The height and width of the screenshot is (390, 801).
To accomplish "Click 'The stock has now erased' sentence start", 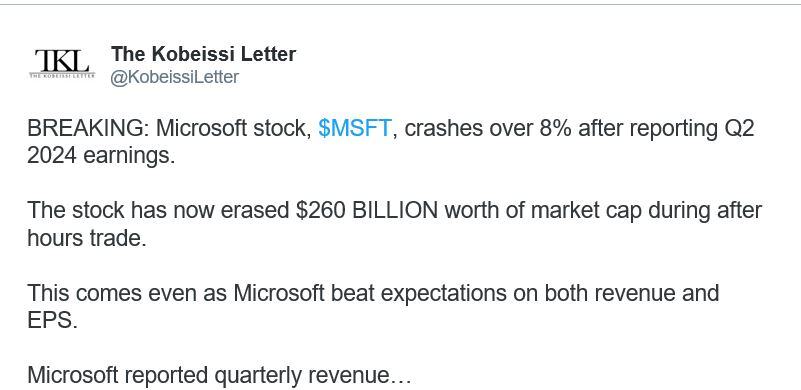I will [158, 211].
